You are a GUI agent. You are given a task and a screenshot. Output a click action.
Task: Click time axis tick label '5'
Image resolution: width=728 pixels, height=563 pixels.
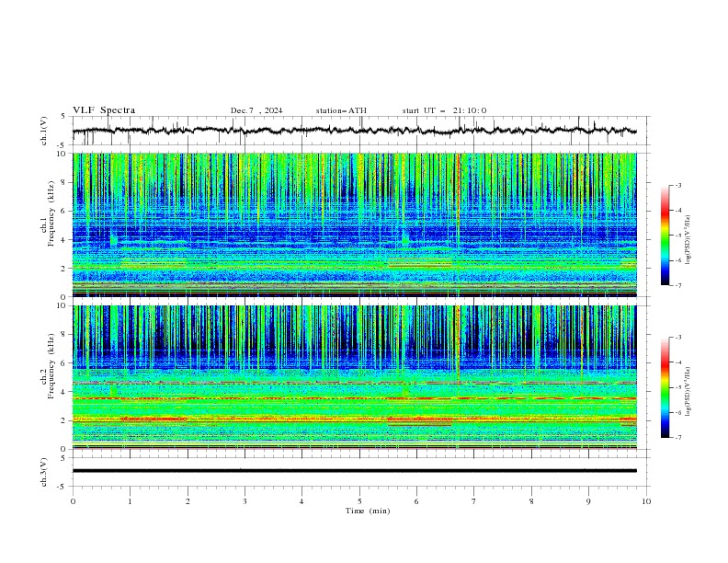(x=359, y=501)
